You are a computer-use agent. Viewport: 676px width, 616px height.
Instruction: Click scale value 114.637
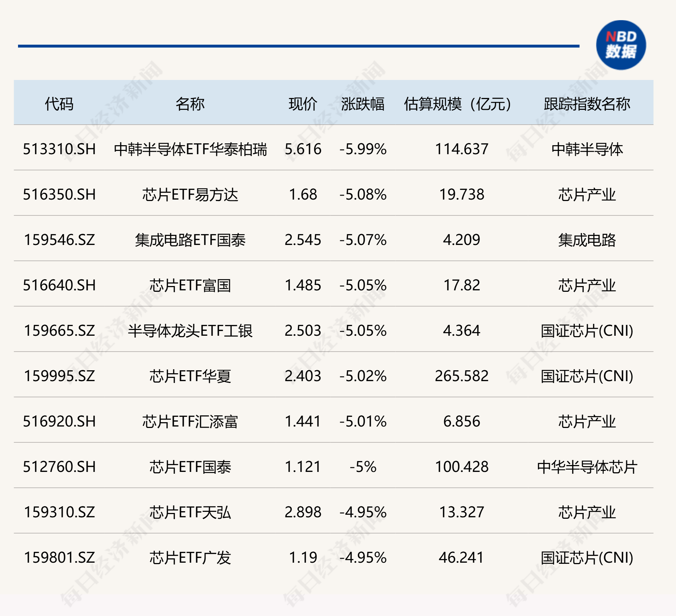[462, 149]
